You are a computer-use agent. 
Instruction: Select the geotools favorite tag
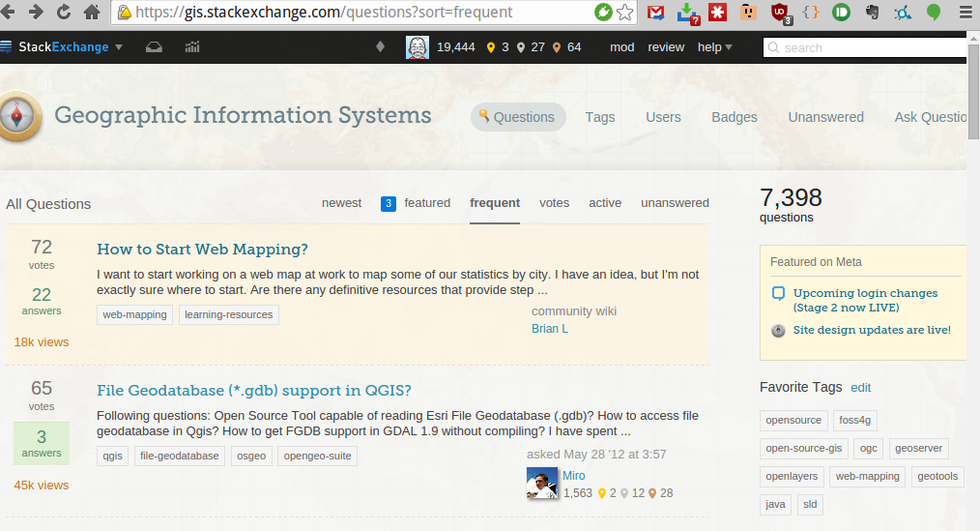coord(937,477)
